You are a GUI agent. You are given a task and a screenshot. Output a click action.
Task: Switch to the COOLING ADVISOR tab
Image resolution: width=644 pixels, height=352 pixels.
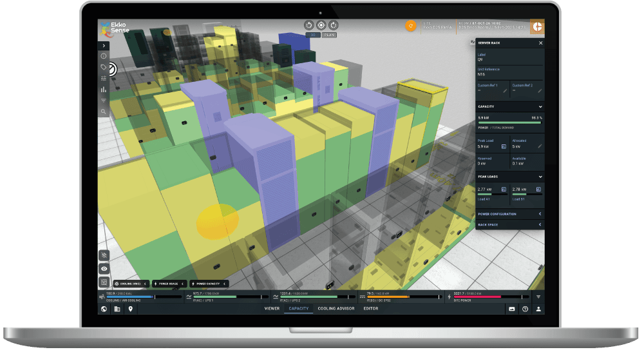[x=336, y=308]
